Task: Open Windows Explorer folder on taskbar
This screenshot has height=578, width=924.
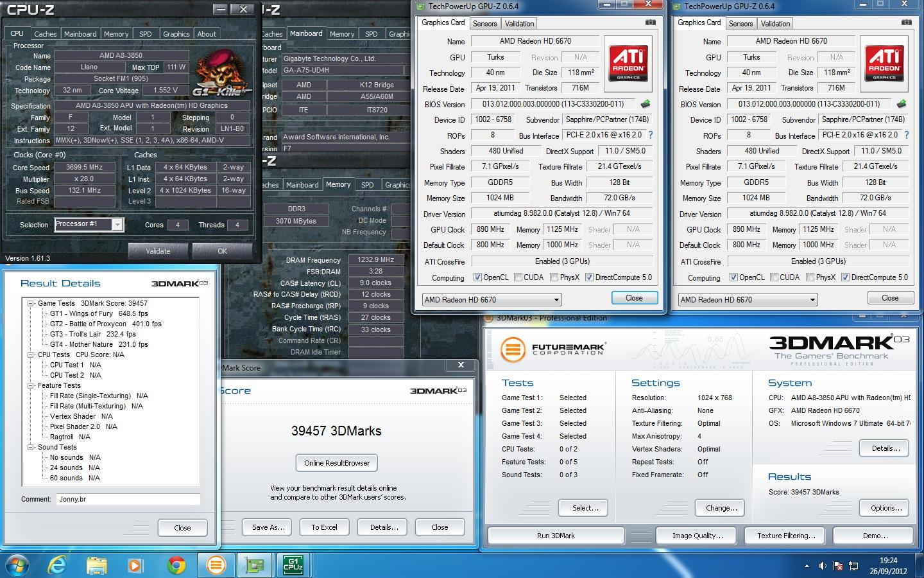Action: click(x=96, y=565)
